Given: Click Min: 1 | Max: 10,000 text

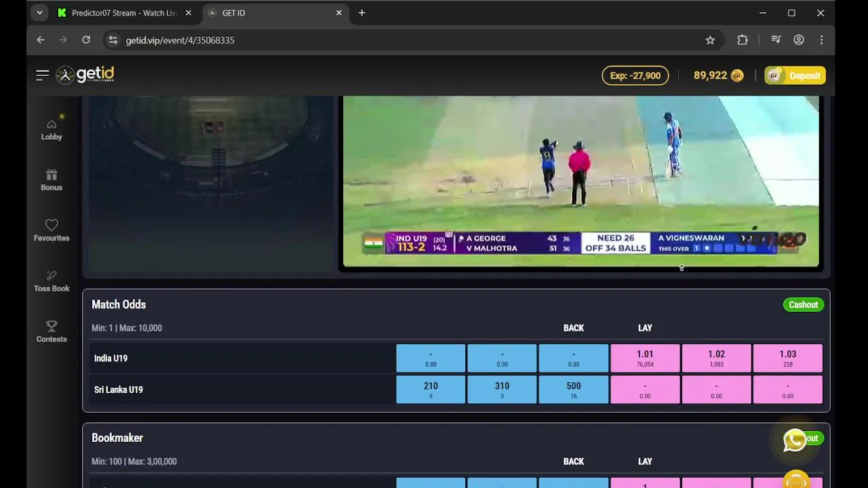Looking at the screenshot, I should click(127, 328).
